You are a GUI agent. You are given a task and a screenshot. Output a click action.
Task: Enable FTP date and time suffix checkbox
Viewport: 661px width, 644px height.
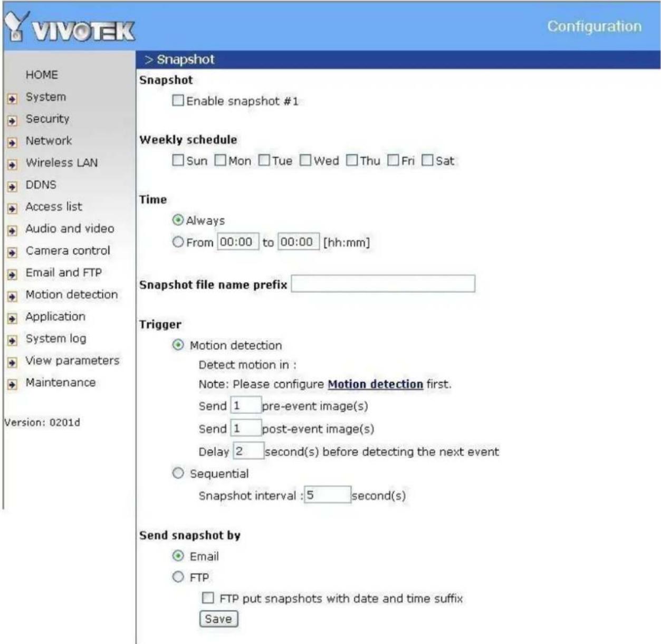point(208,598)
